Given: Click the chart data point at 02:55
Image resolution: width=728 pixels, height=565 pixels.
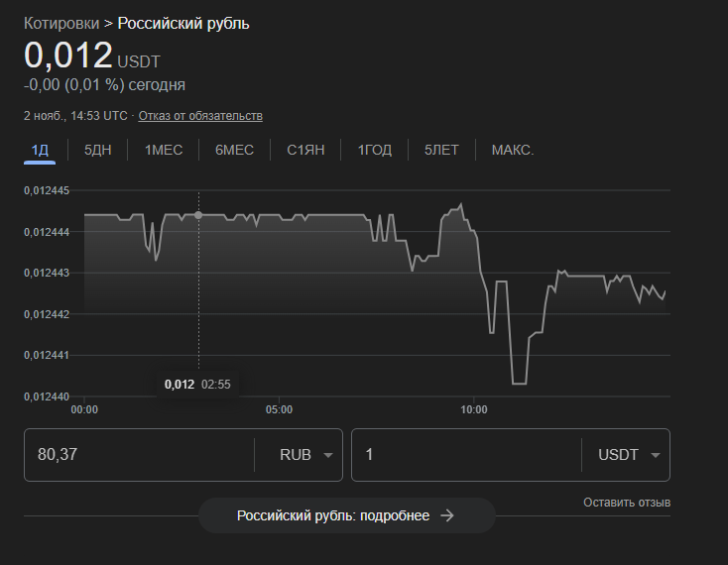Looking at the screenshot, I should [x=198, y=214].
